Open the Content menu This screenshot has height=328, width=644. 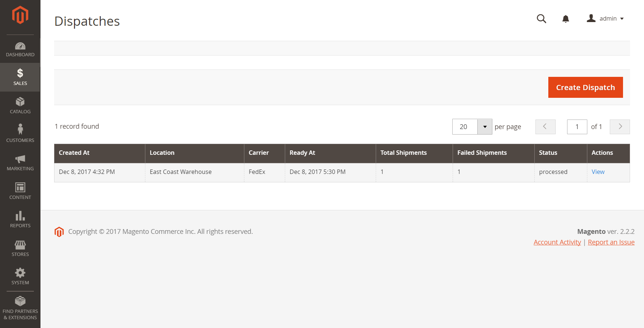coord(20,191)
